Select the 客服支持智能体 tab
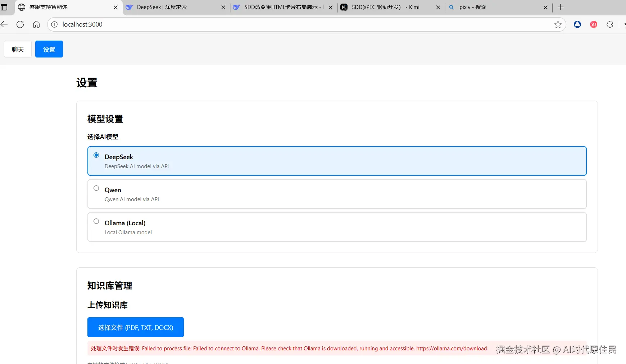 pos(68,7)
